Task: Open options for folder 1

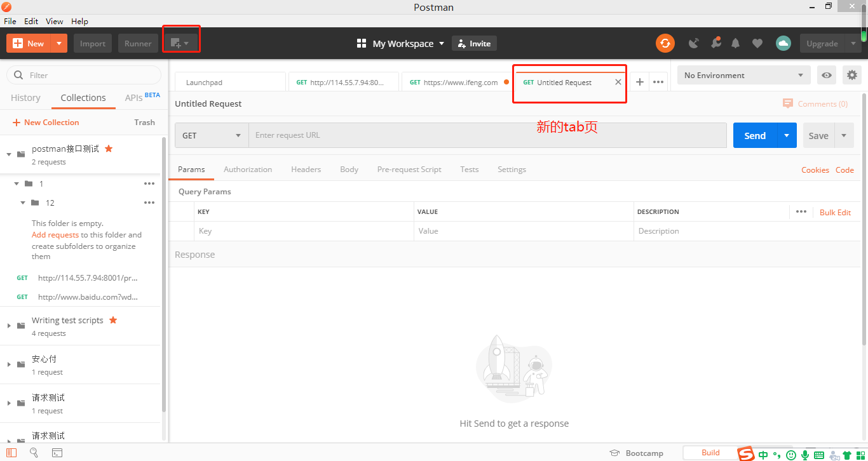Action: click(x=149, y=184)
